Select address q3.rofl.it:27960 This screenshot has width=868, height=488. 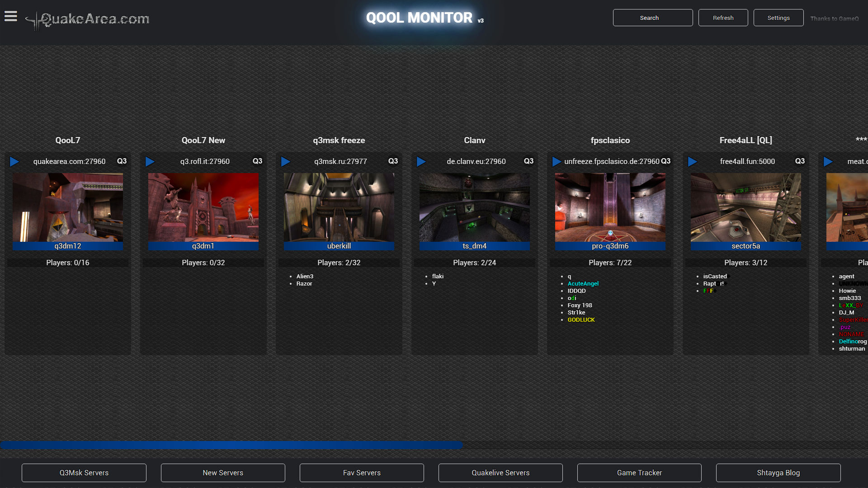point(205,161)
